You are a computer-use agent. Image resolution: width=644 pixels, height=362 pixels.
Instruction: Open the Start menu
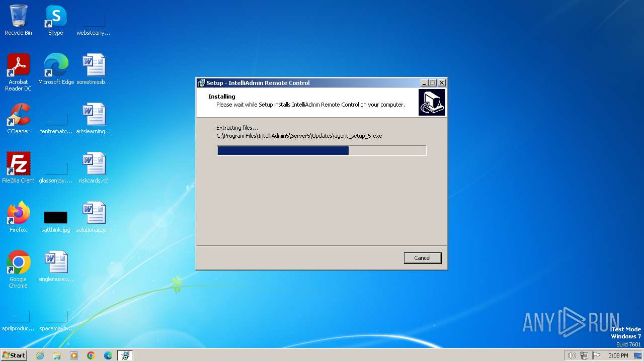[14, 355]
